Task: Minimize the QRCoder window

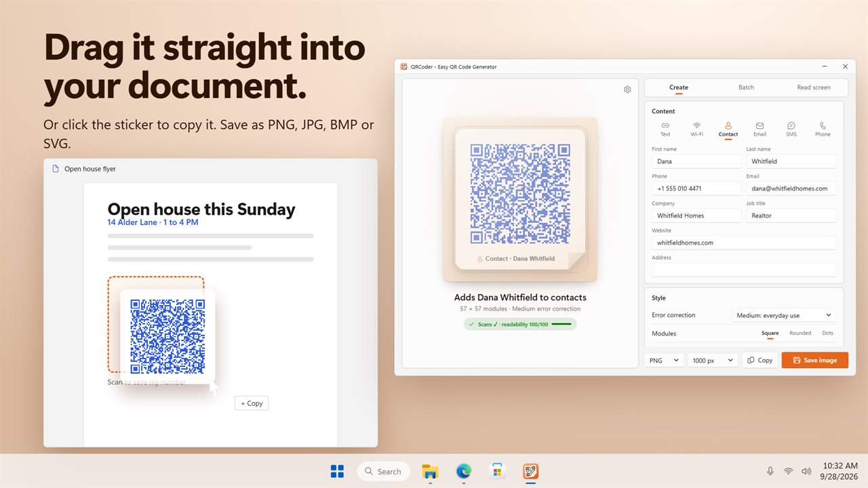Action: (x=825, y=66)
